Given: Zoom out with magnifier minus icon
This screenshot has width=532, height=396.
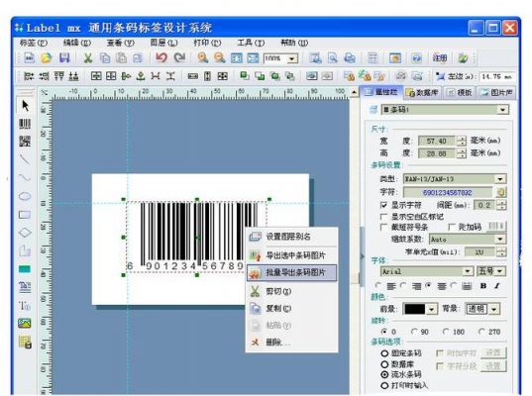Looking at the screenshot, I should pyautogui.click(x=220, y=58).
